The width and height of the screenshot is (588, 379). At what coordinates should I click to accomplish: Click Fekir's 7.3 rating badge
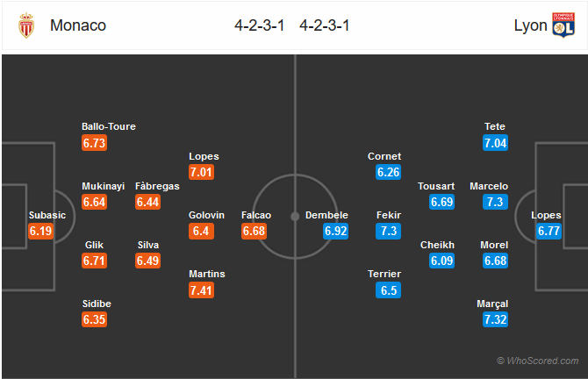click(x=389, y=232)
